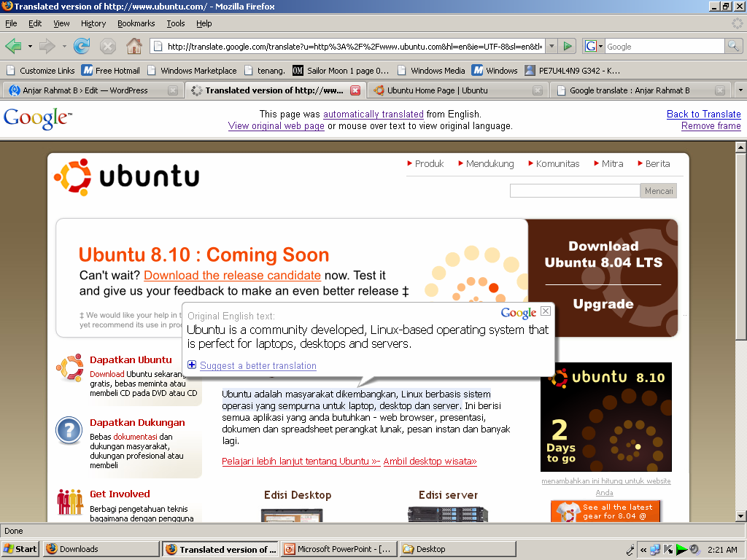Viewport: 747px width, 560px height.
Task: Open the Mendukung navigation item
Action: (x=487, y=164)
